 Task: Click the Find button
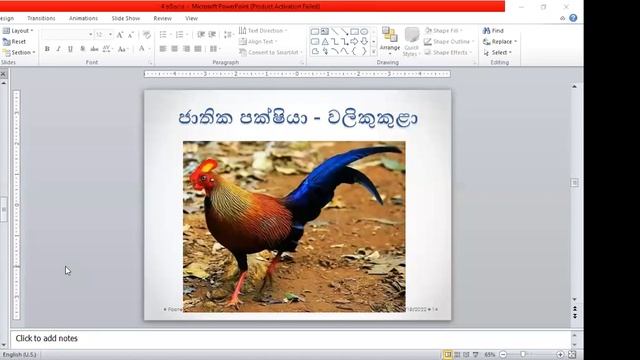point(493,31)
